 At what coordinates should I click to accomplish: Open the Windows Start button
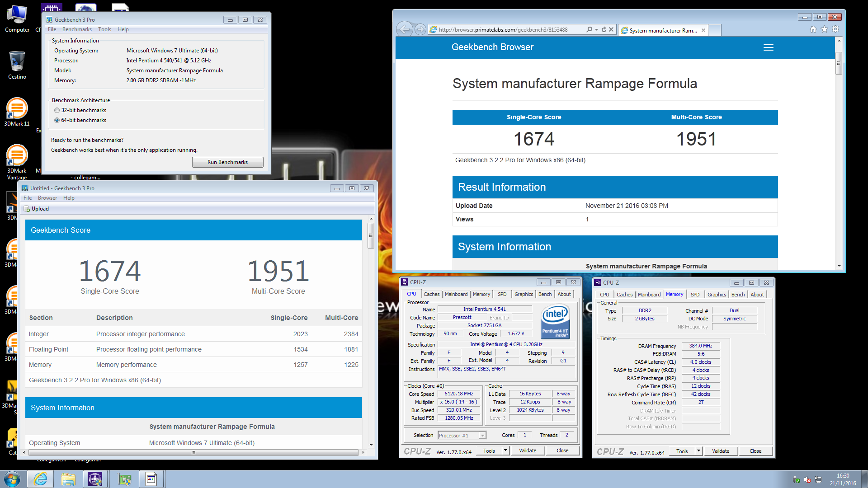click(12, 479)
